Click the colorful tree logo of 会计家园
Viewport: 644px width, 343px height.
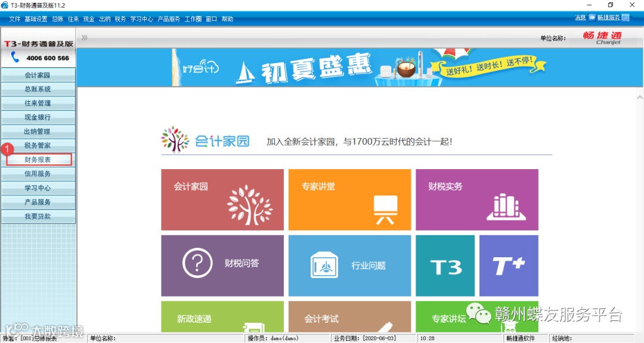pos(175,139)
